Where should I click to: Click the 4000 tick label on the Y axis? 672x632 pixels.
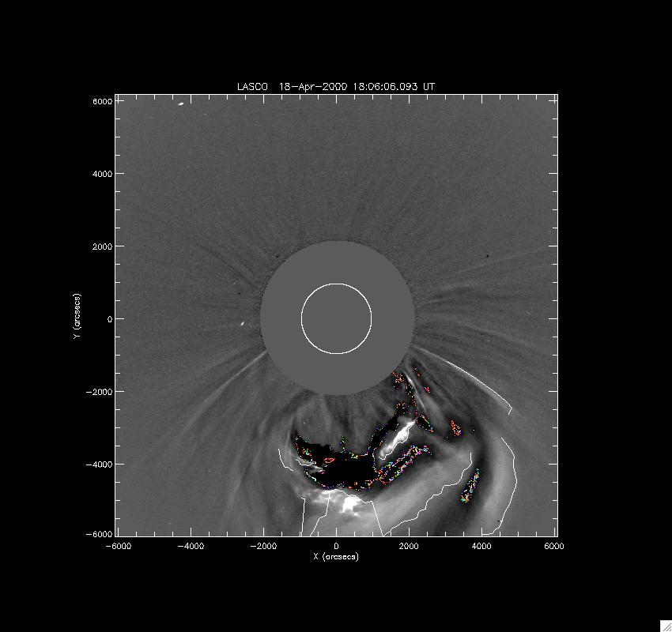[102, 174]
